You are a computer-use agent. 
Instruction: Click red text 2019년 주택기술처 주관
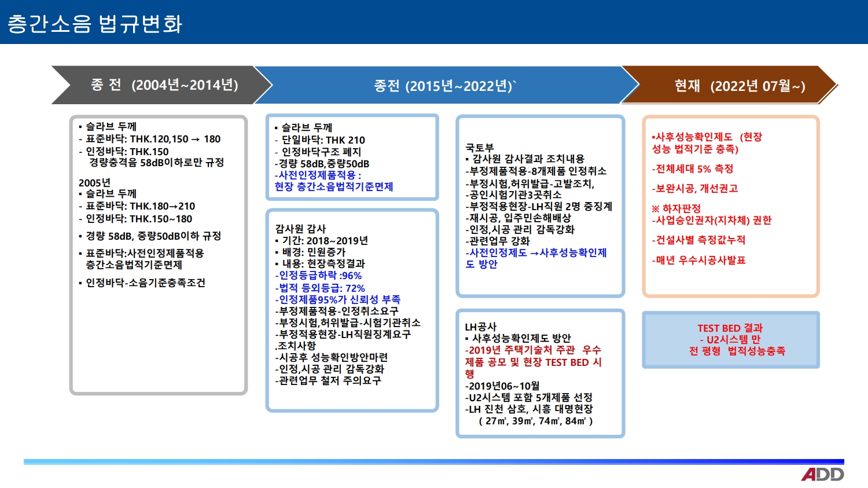[521, 350]
